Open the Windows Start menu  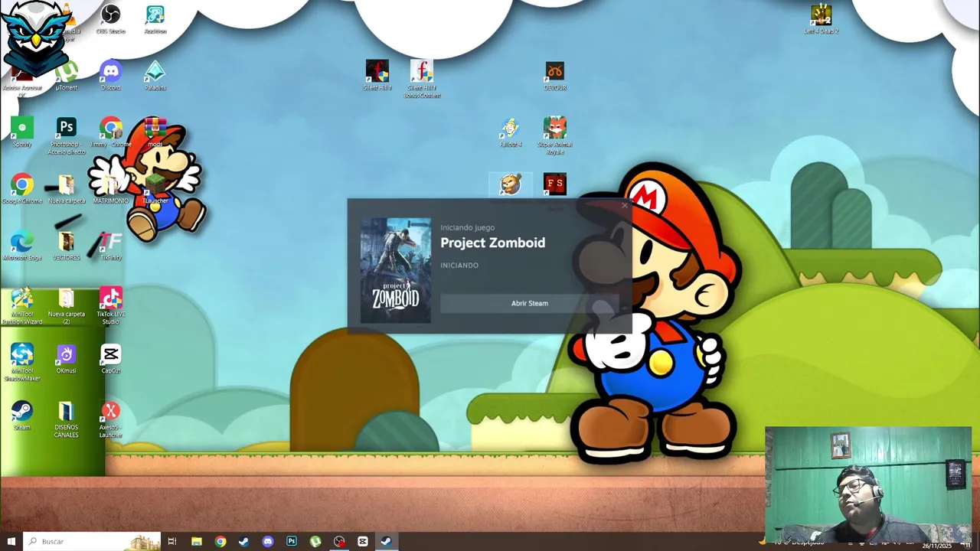[x=11, y=541]
